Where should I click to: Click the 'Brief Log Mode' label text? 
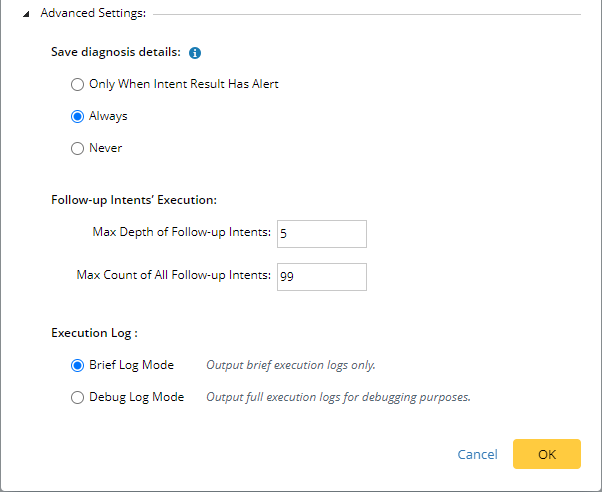pyautogui.click(x=131, y=365)
